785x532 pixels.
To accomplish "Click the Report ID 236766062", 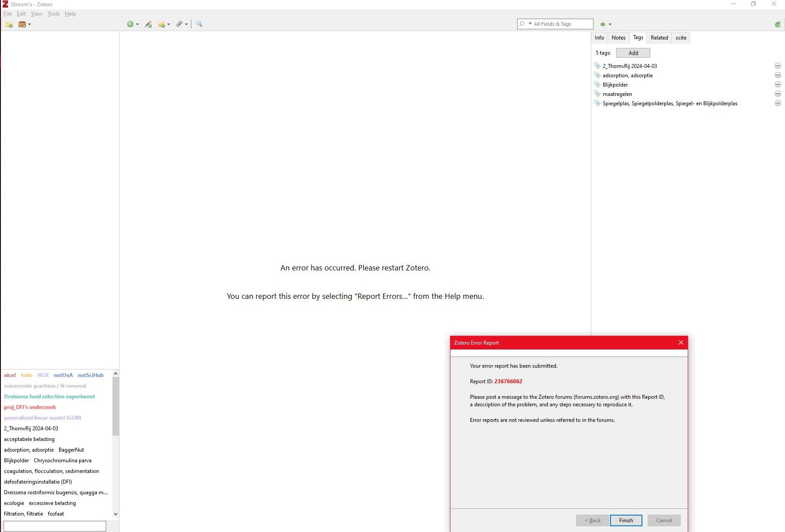I will pyautogui.click(x=508, y=381).
